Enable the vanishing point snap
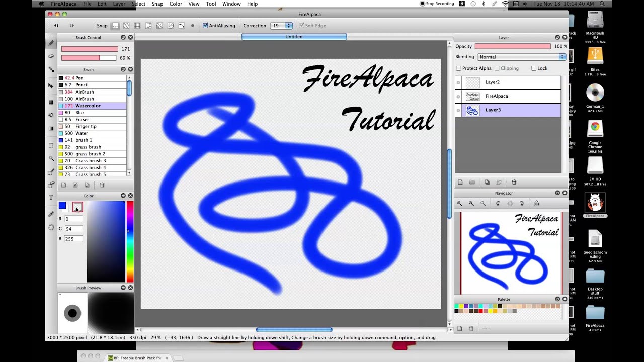644x362 pixels. pyautogui.click(x=148, y=25)
